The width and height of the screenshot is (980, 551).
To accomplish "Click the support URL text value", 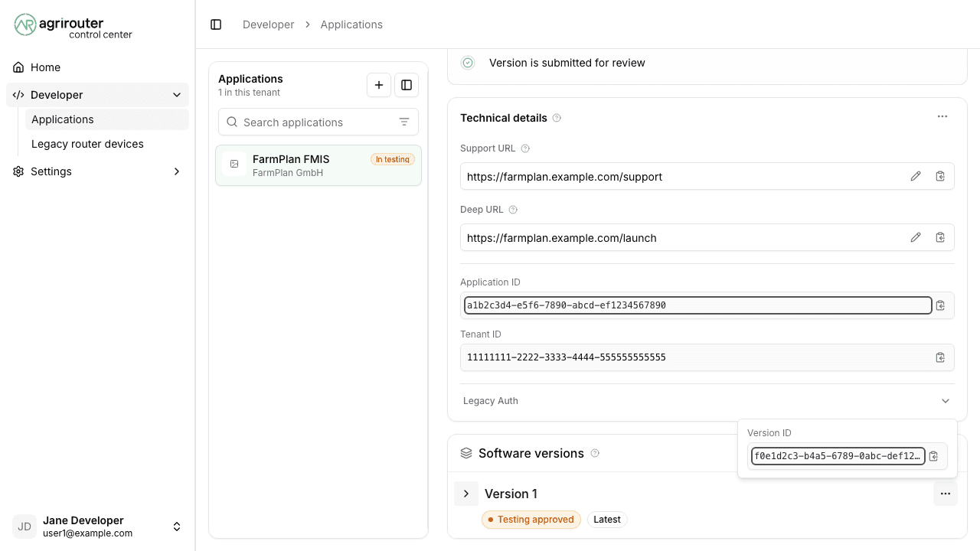I will [x=564, y=177].
